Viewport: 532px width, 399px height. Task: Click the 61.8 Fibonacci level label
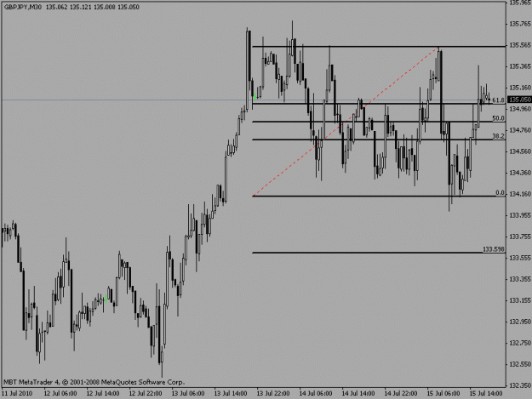[498, 100]
